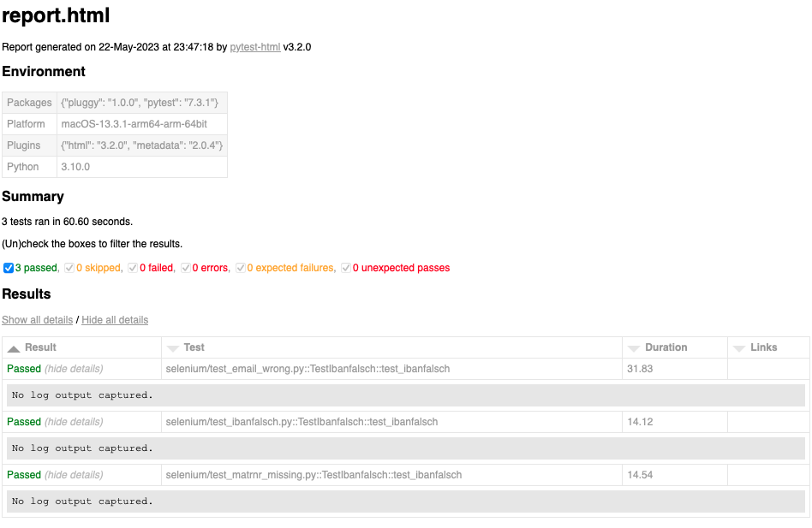Click the 14.54 duration cell
The width and height of the screenshot is (812, 528).
(675, 475)
